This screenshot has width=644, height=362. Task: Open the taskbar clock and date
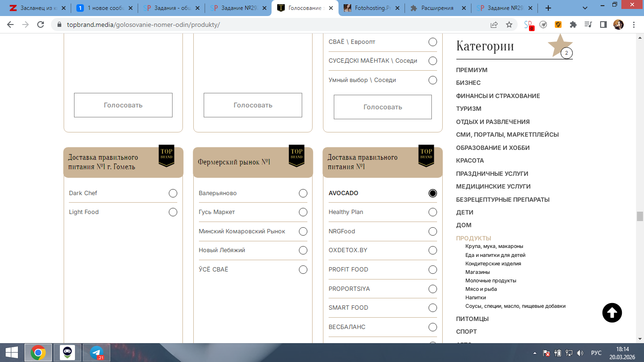[x=623, y=353]
